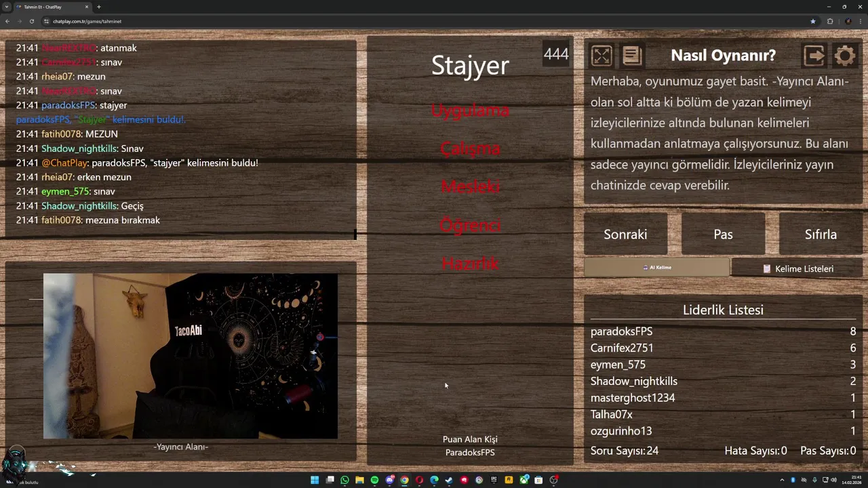
Task: Open the Chrome profile avatar
Action: coord(848,21)
